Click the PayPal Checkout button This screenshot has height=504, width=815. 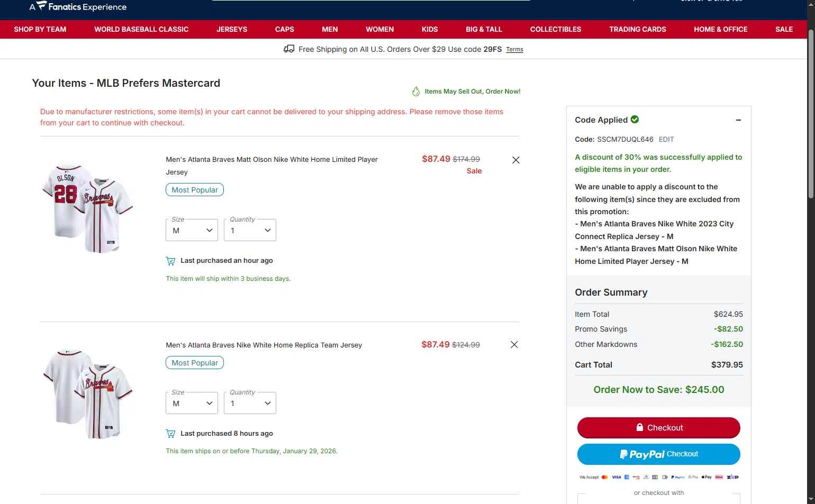pyautogui.click(x=659, y=454)
